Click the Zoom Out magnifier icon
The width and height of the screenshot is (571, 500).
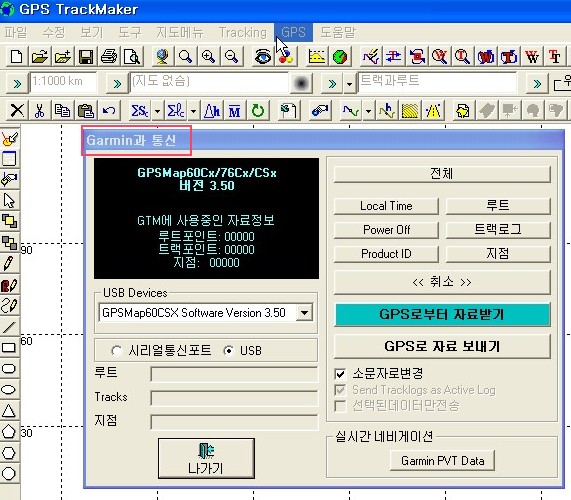232,57
